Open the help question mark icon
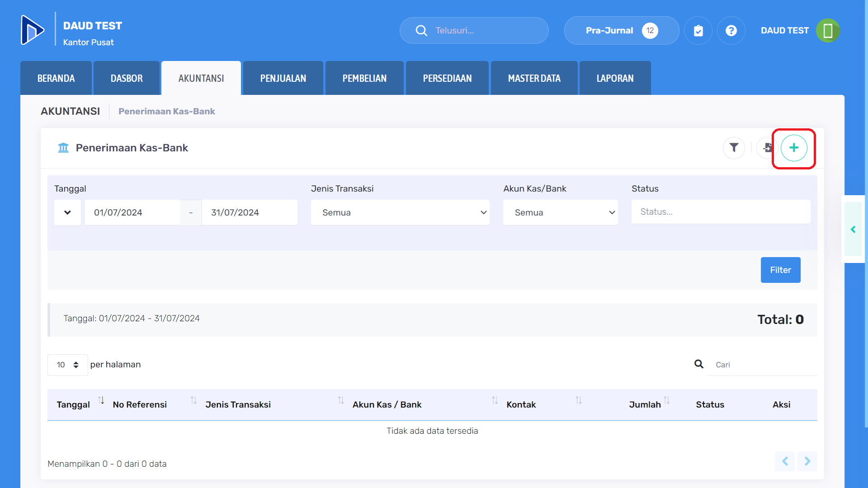The height and width of the screenshot is (488, 868). [731, 31]
